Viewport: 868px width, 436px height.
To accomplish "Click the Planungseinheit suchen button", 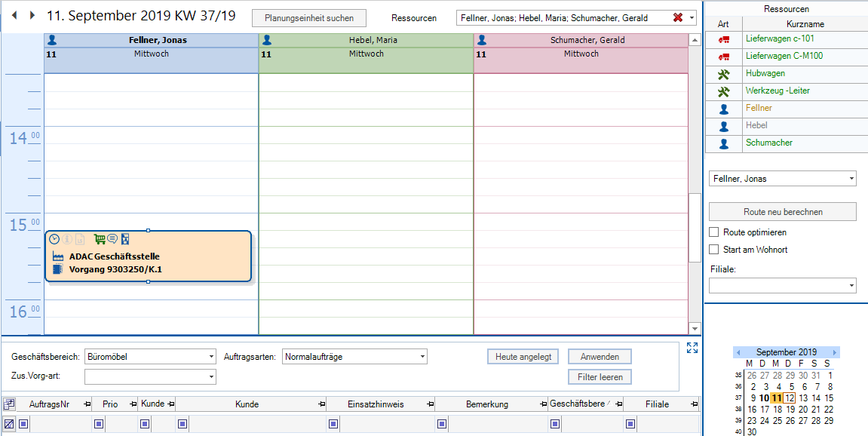I will click(310, 18).
